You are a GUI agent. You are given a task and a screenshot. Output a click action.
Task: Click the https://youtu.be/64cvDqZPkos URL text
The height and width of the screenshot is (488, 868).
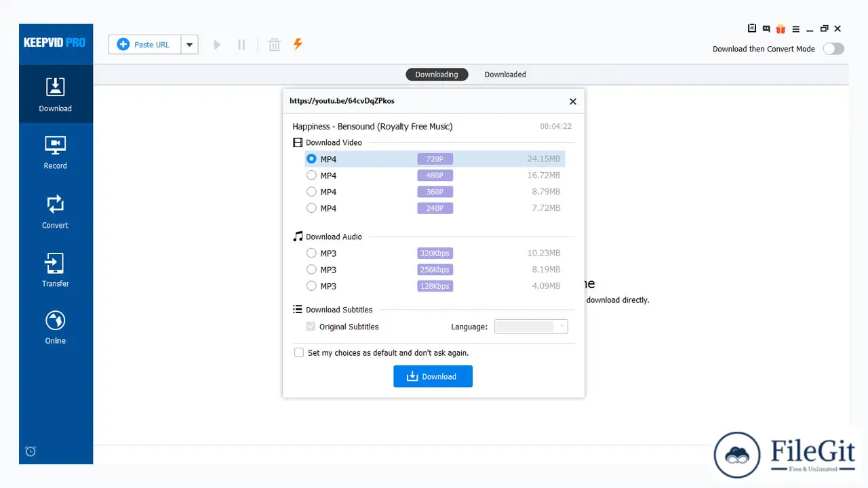(x=342, y=101)
